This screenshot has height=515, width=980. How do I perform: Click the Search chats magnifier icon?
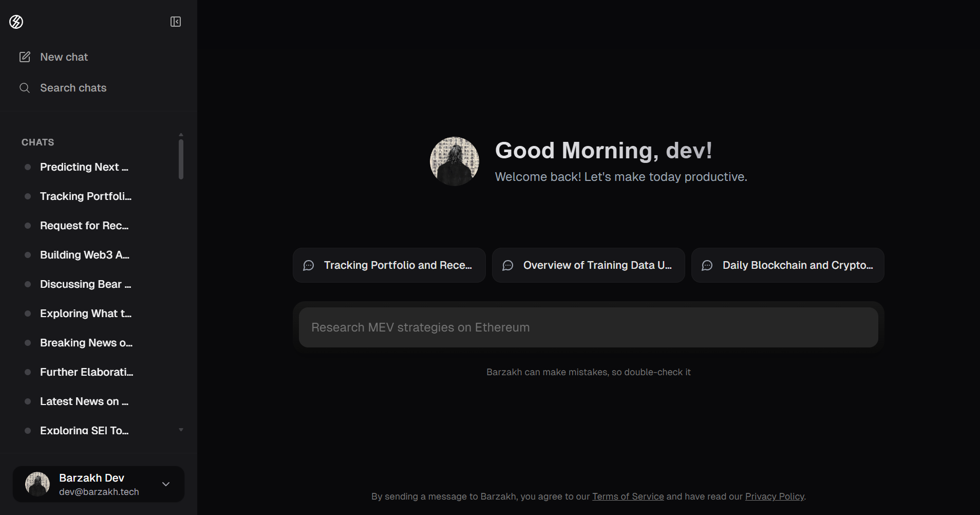pos(25,88)
